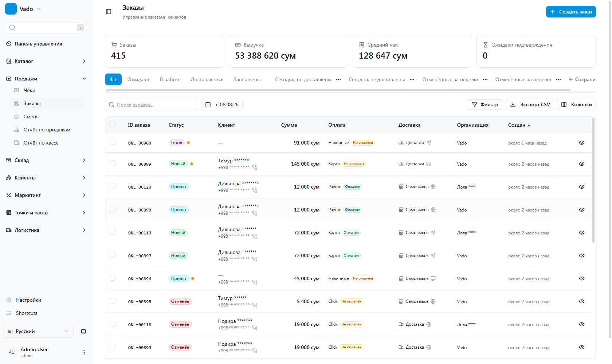
Task: Click the horizontal scrollbar under the tabs
Action: tap(338, 90)
